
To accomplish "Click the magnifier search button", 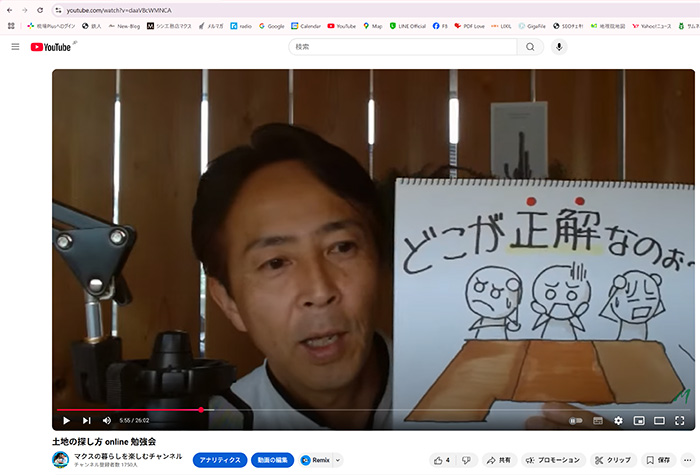I will point(530,47).
